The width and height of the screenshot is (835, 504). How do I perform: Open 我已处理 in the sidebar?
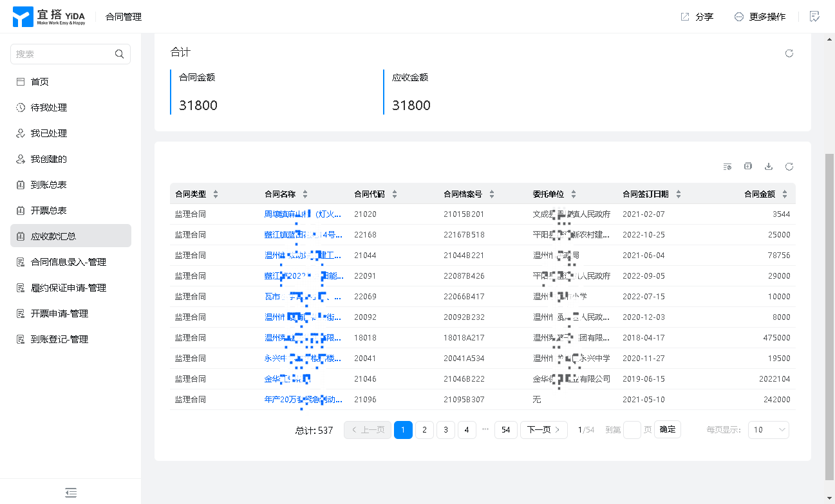[71, 133]
